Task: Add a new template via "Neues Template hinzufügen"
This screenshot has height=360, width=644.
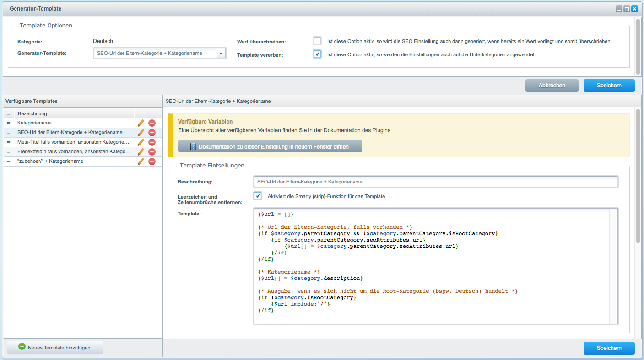Action: click(x=55, y=348)
